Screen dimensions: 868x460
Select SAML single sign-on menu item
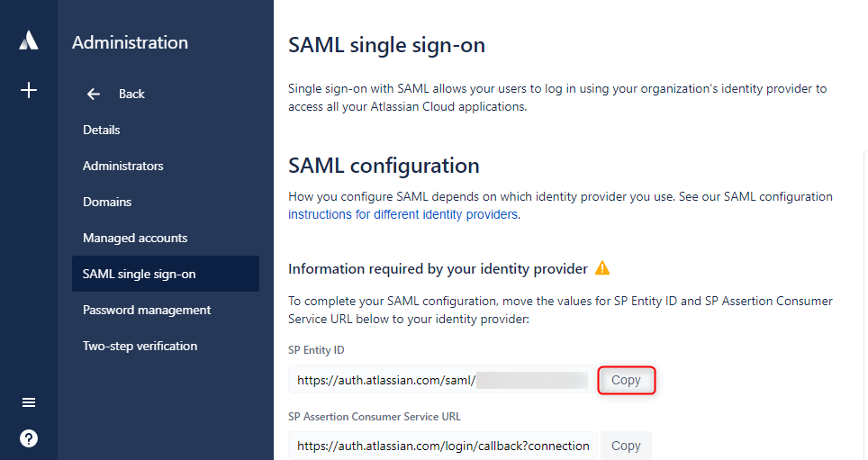[x=166, y=274]
